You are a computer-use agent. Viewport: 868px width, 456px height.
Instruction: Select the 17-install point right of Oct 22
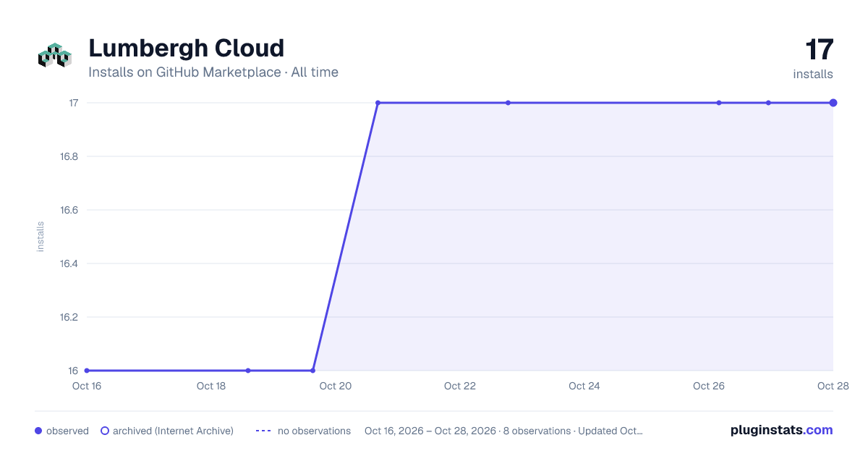coord(508,103)
